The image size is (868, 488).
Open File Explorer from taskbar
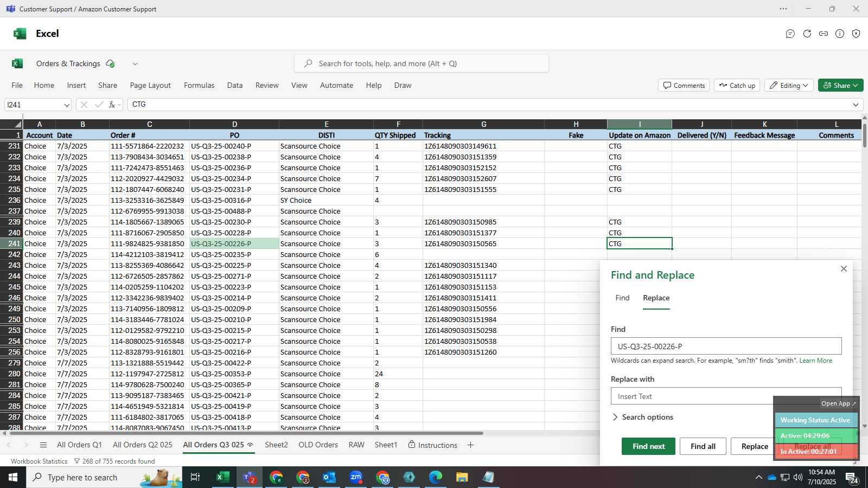(462, 477)
